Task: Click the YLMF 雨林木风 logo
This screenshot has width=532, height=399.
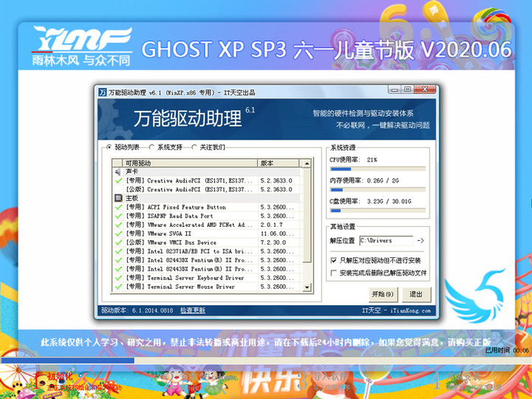Action: click(82, 46)
